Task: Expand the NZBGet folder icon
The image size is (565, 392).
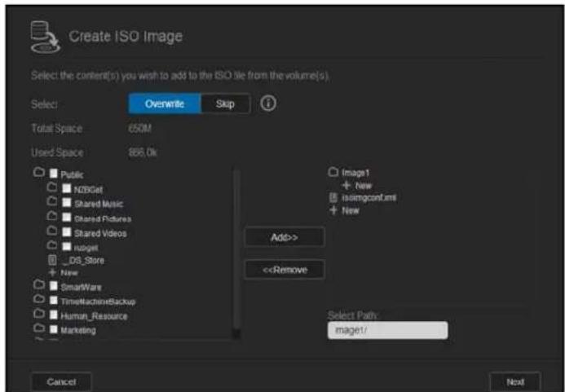Action: point(52,187)
